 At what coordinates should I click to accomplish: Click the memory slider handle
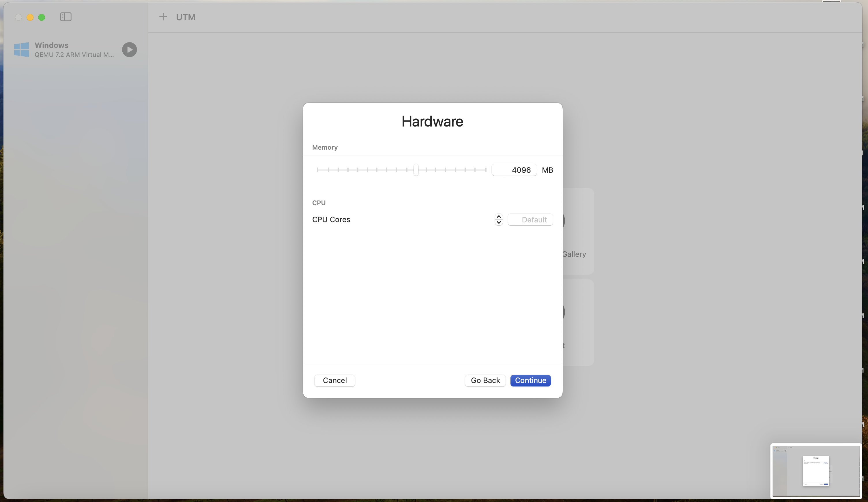pos(416,170)
